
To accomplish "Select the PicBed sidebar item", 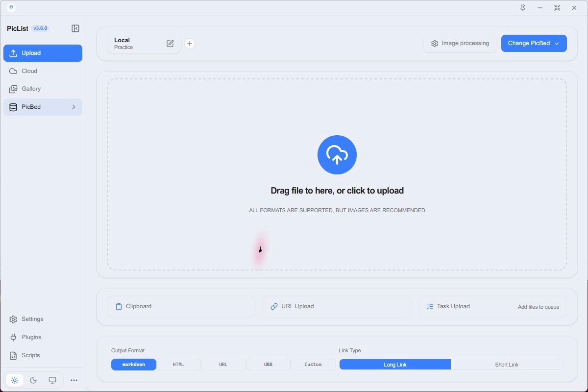I will 43,107.
